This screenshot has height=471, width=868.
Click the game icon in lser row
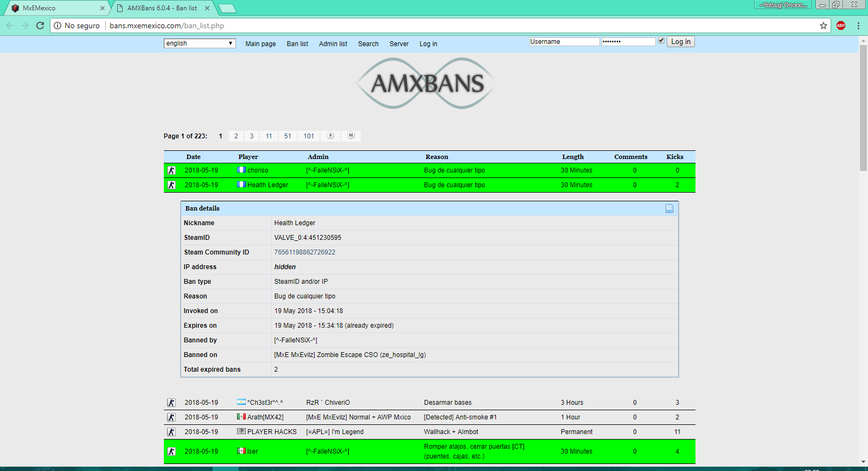tap(171, 451)
